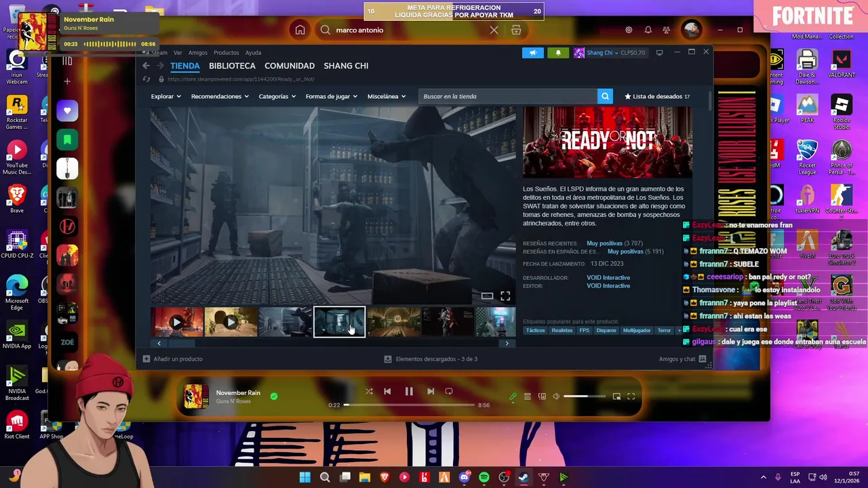868x488 pixels.
Task: Open Spotify mini player
Action: click(616, 396)
